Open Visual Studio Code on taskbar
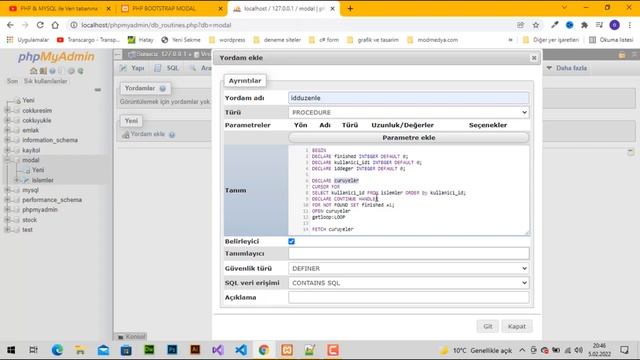640x360 pixels. click(x=241, y=350)
